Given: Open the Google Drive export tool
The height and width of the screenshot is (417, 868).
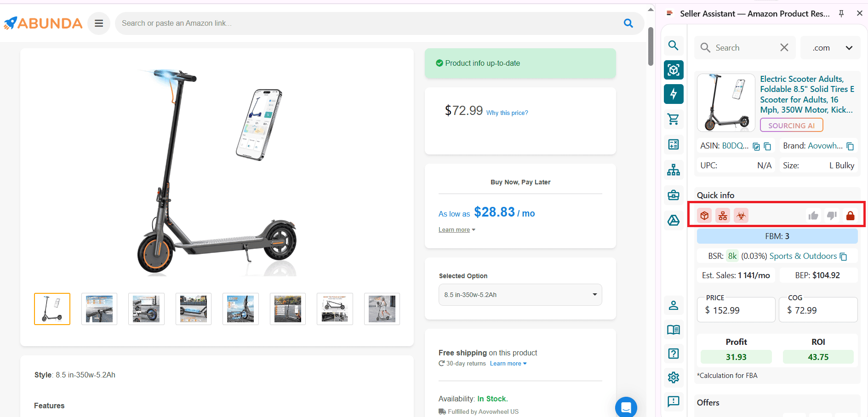Looking at the screenshot, I should (x=674, y=220).
